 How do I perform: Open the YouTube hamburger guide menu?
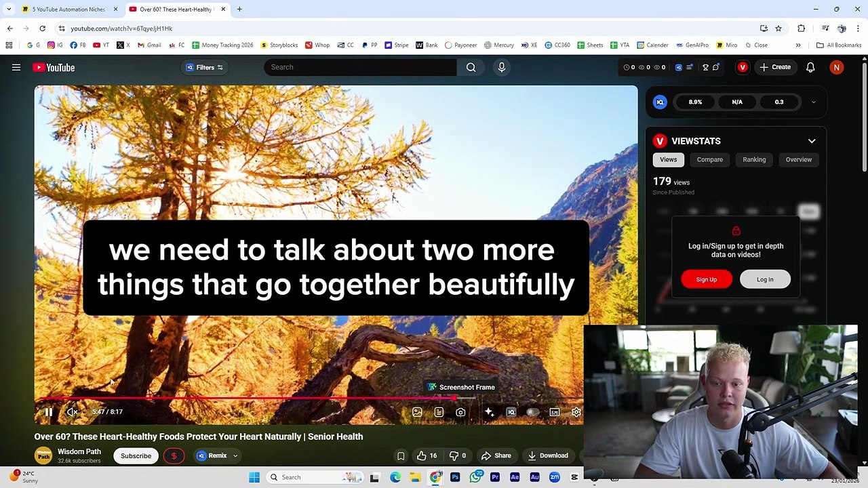(x=16, y=67)
